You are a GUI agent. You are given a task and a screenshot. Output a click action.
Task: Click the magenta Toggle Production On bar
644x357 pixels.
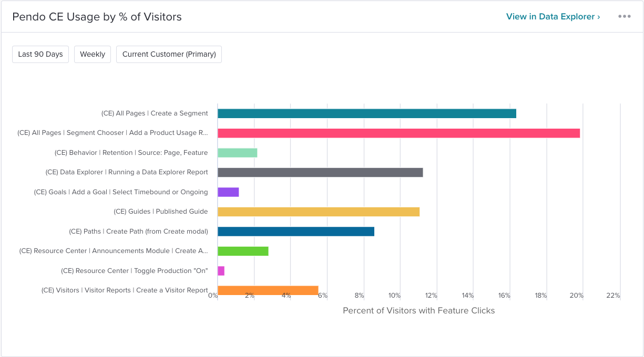221,271
